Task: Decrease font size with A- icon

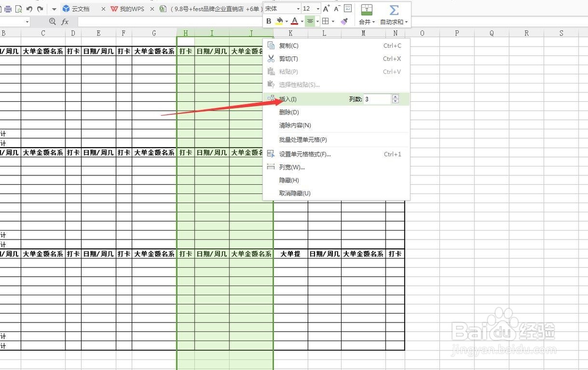Action: [x=337, y=9]
